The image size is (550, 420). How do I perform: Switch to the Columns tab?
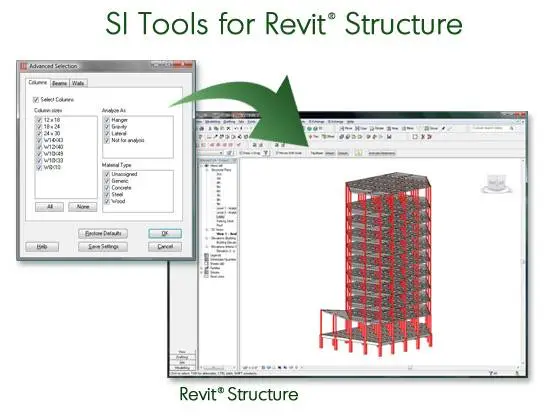tap(37, 82)
